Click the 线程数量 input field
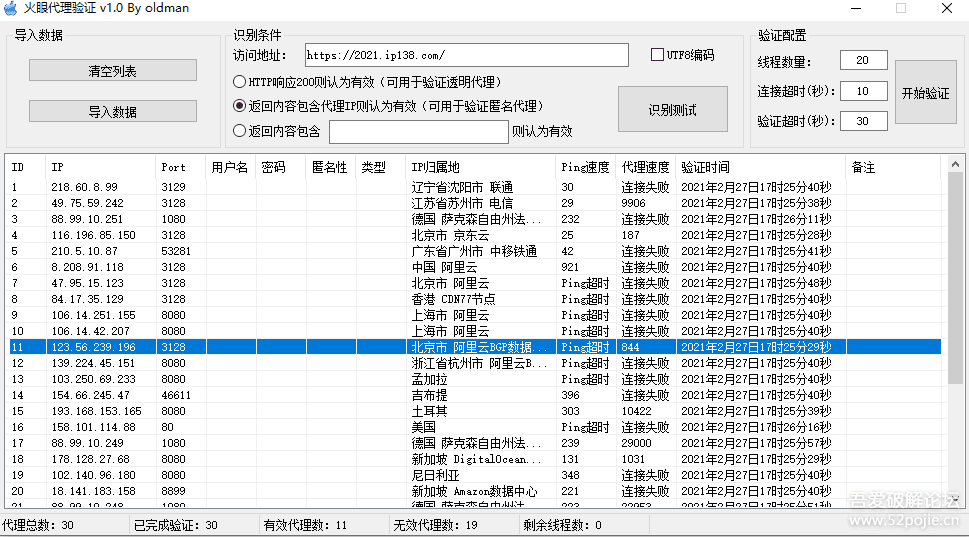Screen dimensions: 969x537 [863, 61]
